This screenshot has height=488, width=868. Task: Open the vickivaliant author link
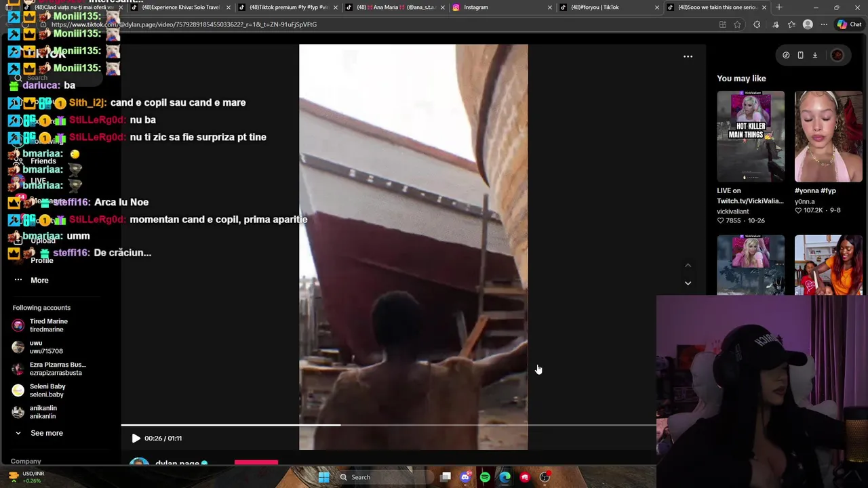[x=733, y=211]
